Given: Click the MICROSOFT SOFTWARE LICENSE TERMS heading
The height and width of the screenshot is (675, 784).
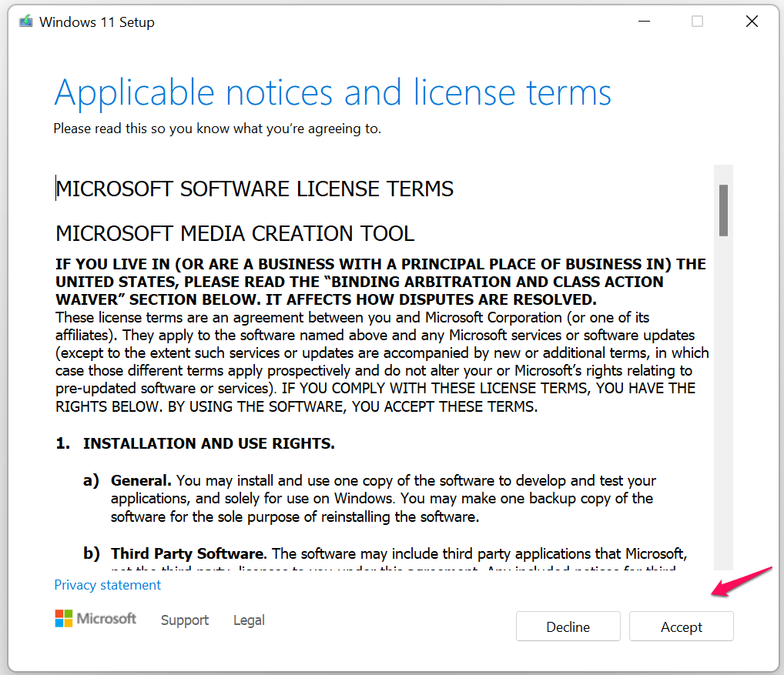Looking at the screenshot, I should pos(254,189).
